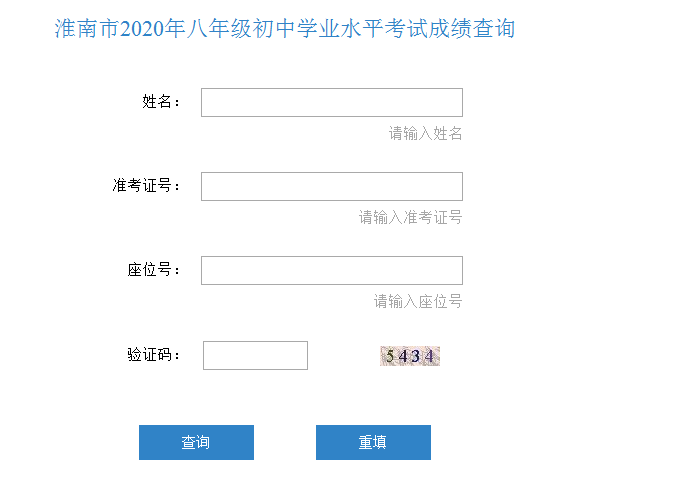Reset the form using the 重填 button
The width and height of the screenshot is (675, 484).
click(x=373, y=442)
